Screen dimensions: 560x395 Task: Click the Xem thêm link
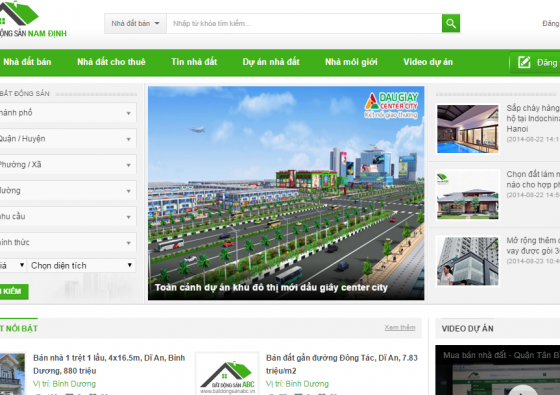point(400,328)
